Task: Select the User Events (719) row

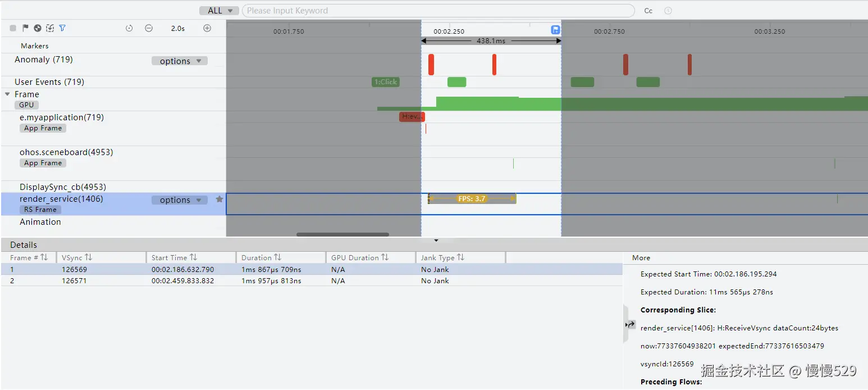Action: point(49,82)
